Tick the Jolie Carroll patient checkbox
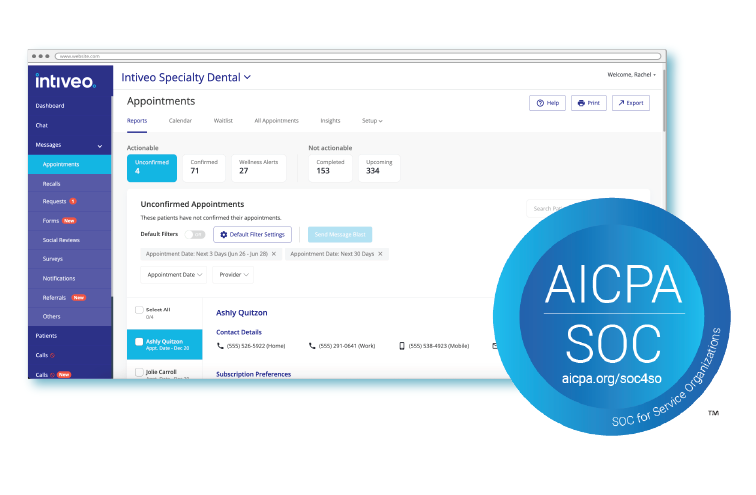Viewport: 756px width, 495px height. (x=139, y=372)
